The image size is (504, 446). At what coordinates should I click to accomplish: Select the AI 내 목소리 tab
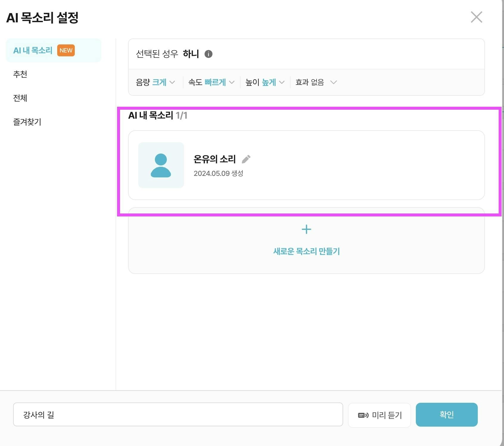tap(33, 50)
